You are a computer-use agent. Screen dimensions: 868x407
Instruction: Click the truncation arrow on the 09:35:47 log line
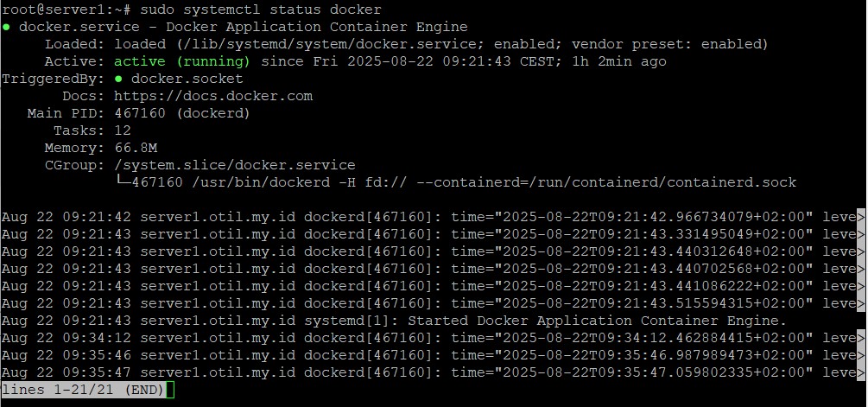point(859,372)
